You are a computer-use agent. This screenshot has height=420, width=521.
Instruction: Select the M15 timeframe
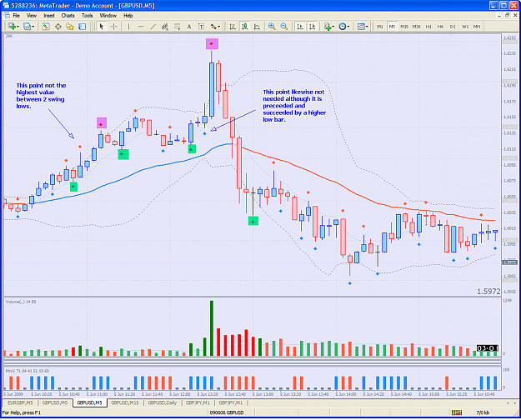(x=404, y=27)
